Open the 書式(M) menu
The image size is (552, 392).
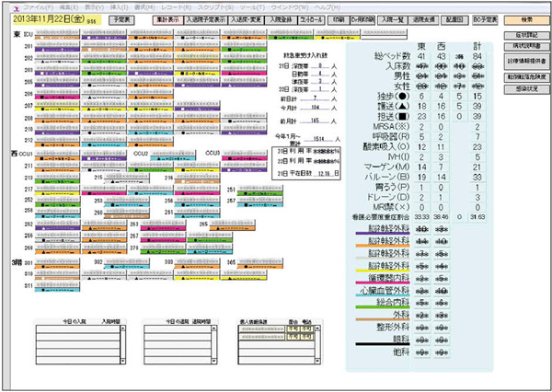click(x=144, y=7)
